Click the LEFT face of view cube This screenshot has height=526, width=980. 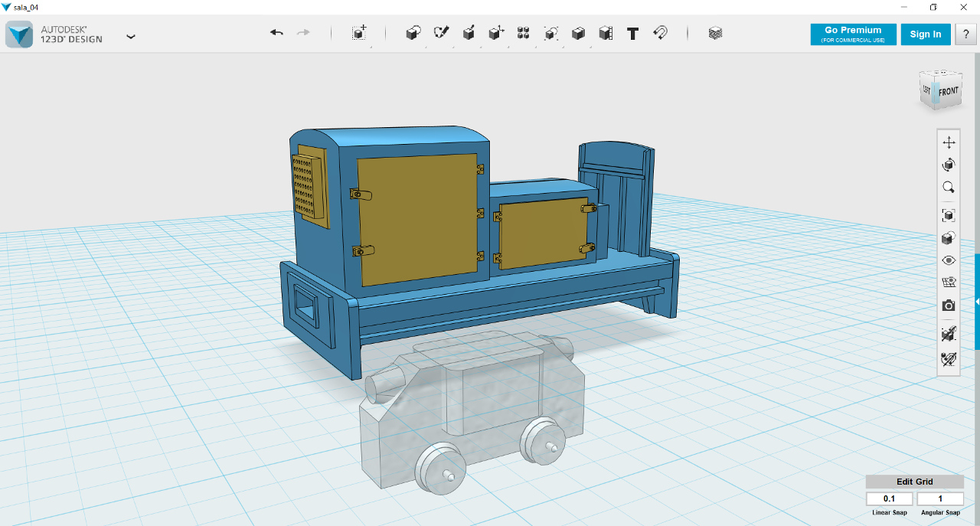pyautogui.click(x=928, y=90)
